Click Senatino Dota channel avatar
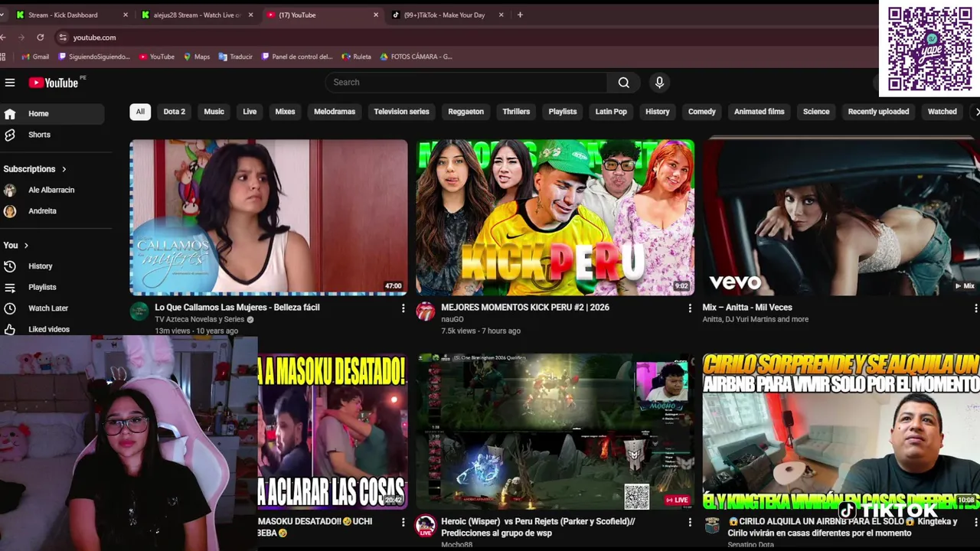This screenshot has height=551, width=980. [712, 525]
